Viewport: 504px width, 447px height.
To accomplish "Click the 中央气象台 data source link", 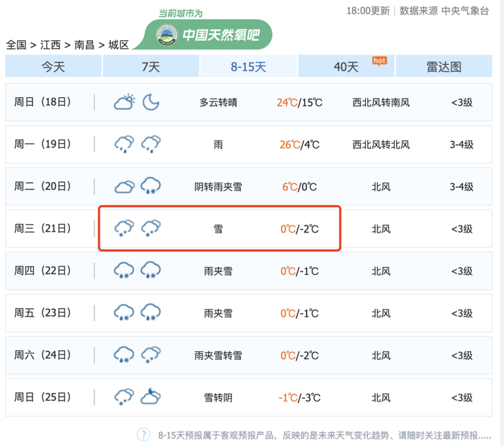I will tap(465, 11).
